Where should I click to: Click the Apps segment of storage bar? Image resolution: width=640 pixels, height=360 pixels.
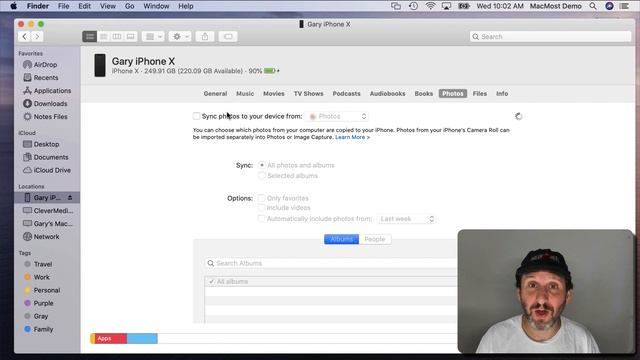(x=111, y=338)
